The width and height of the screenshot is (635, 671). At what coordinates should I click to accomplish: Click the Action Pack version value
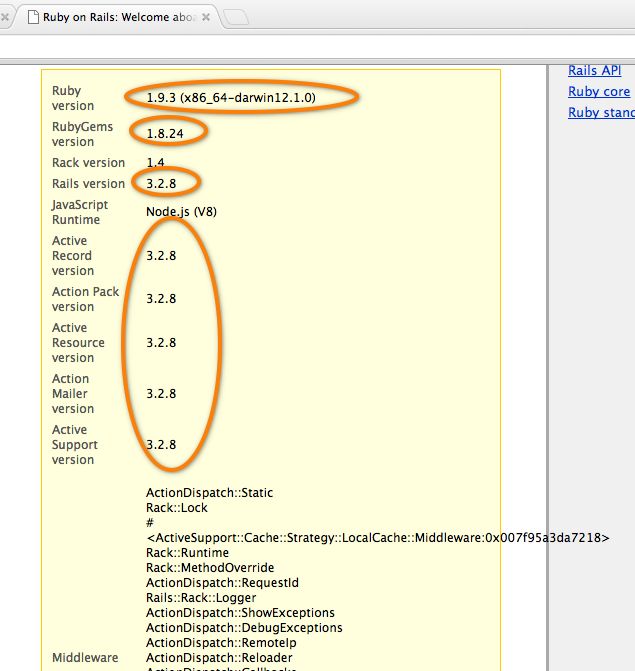click(161, 299)
